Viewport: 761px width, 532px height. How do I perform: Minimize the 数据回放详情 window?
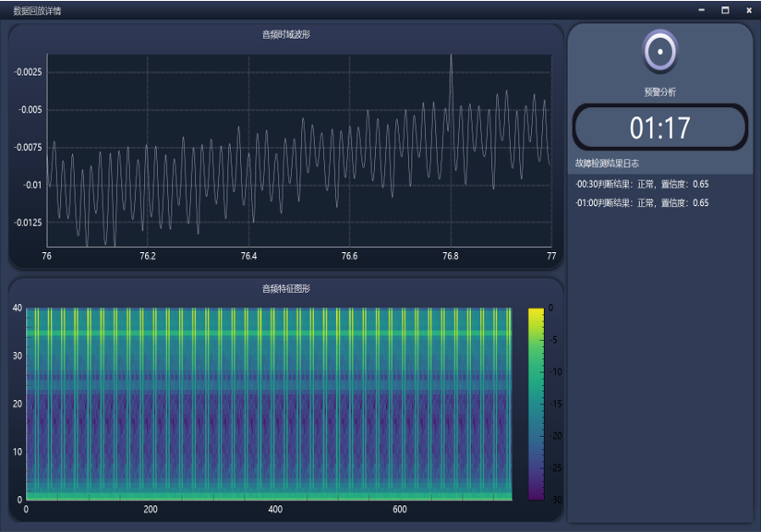point(702,10)
